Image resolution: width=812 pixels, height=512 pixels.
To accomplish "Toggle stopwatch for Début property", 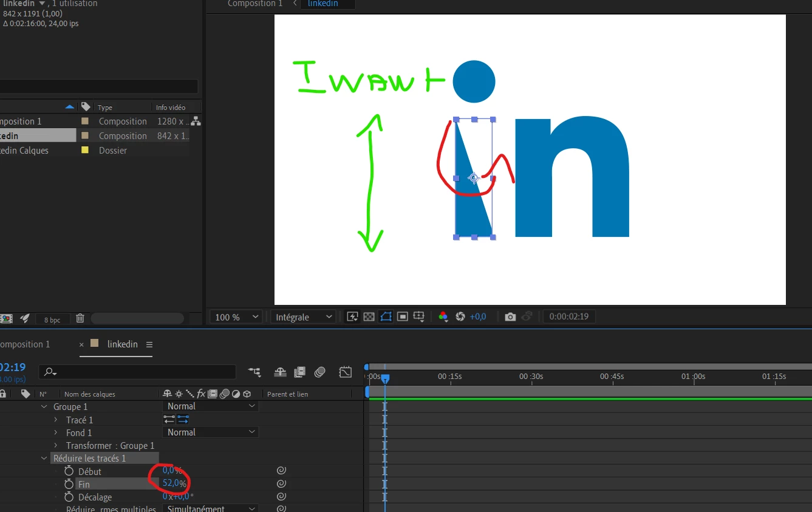I will 69,471.
